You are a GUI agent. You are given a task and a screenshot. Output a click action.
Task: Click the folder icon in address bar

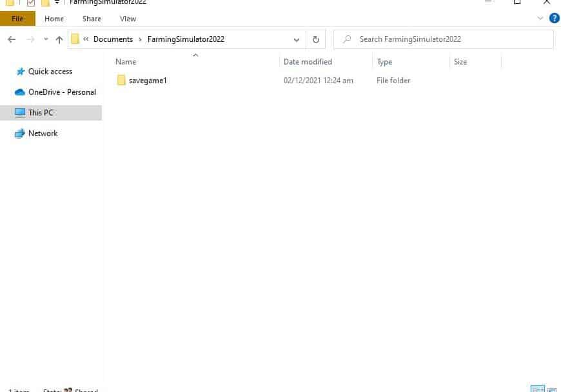pos(75,39)
